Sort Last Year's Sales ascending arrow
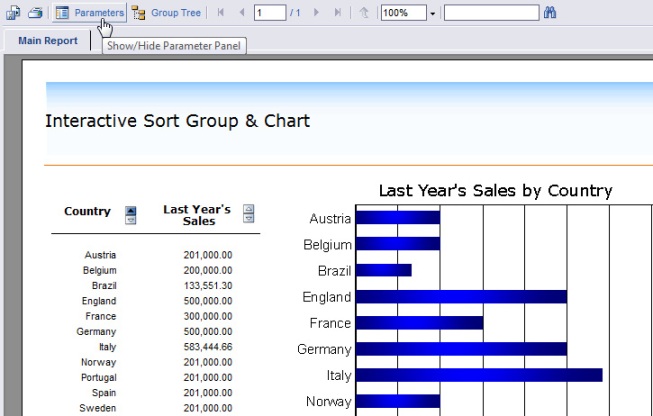This screenshot has width=653, height=416. (x=249, y=209)
